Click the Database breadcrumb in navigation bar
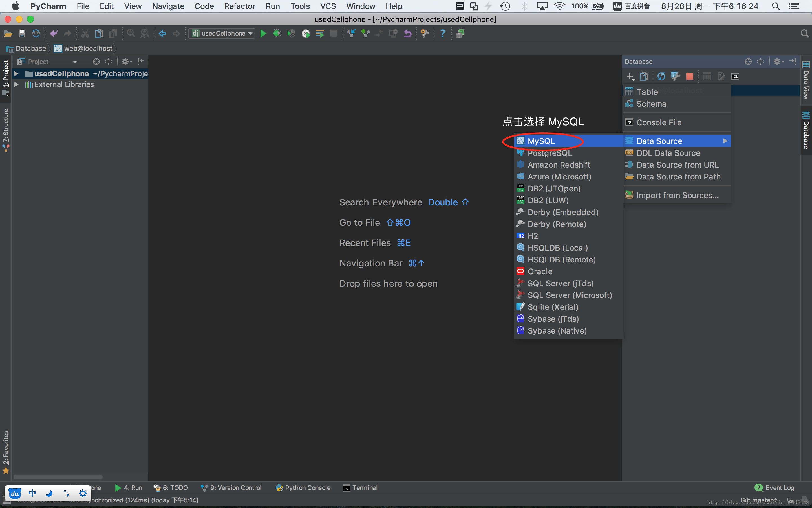Viewport: 812px width, 508px height. coord(26,48)
